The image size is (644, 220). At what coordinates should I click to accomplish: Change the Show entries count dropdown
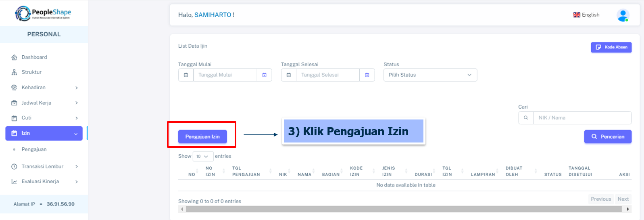[x=202, y=156]
